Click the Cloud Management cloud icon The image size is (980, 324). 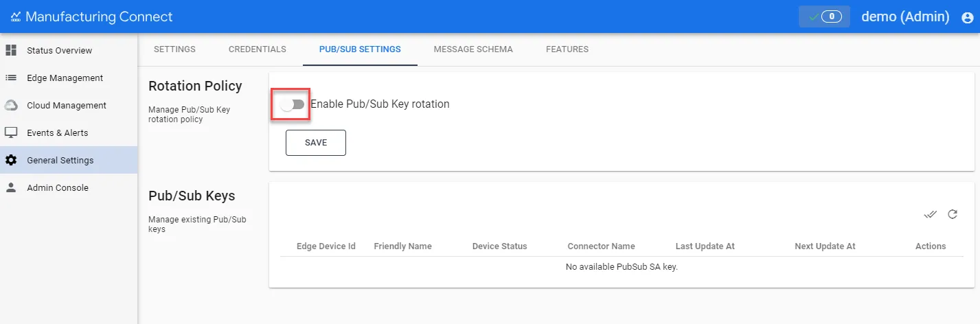coord(11,105)
